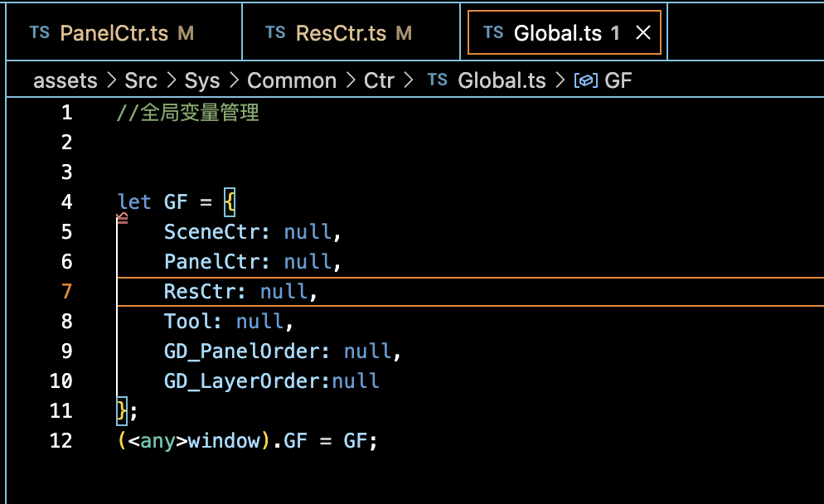Open the ResCtr.ts tab
The height and width of the screenshot is (504, 824).
pyautogui.click(x=341, y=33)
